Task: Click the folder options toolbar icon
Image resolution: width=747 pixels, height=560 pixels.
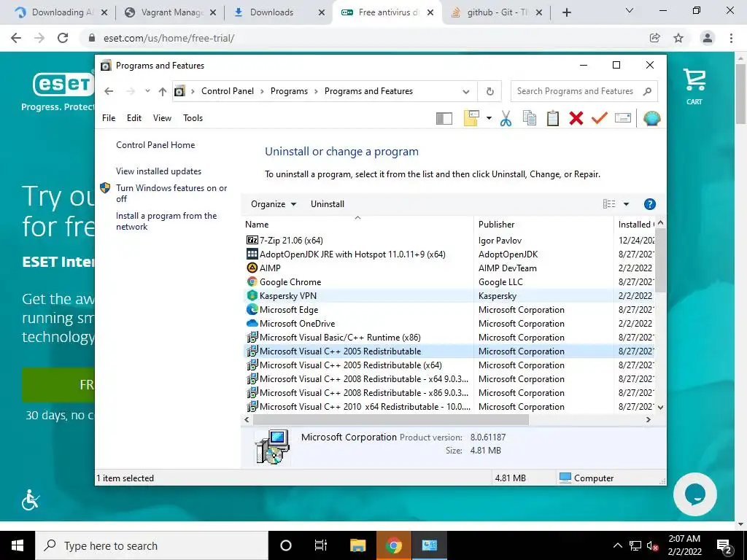Action: tap(471, 118)
